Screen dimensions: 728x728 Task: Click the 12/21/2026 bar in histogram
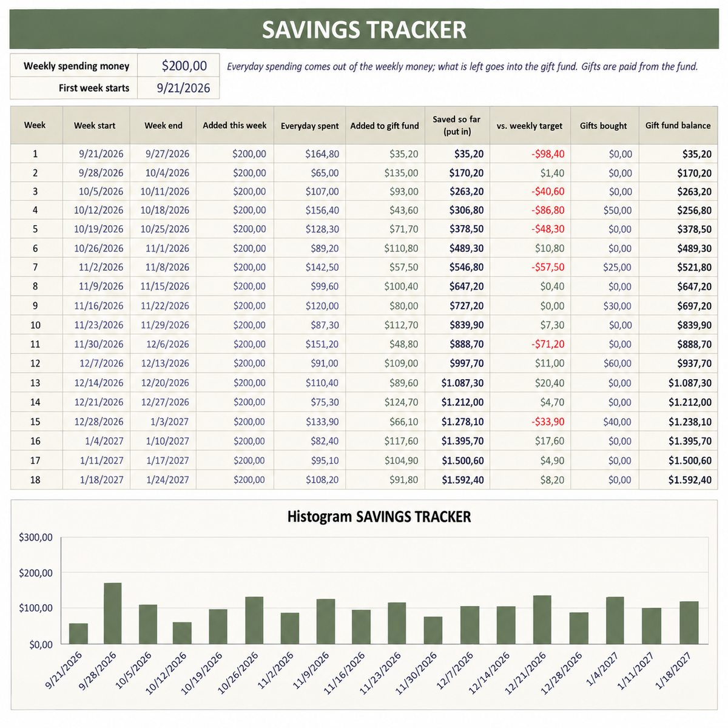click(542, 619)
